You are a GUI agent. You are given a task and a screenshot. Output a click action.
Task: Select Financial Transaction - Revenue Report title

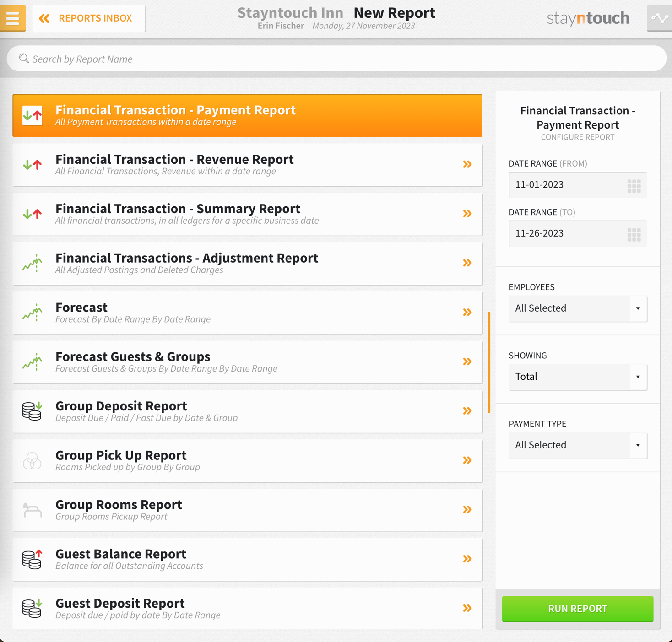[174, 159]
